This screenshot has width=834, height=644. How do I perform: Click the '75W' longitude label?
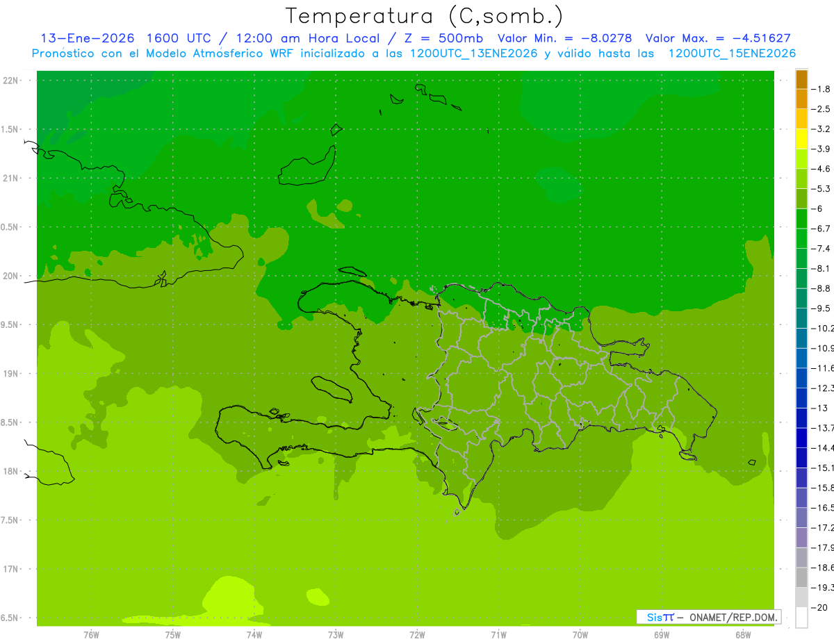[173, 635]
